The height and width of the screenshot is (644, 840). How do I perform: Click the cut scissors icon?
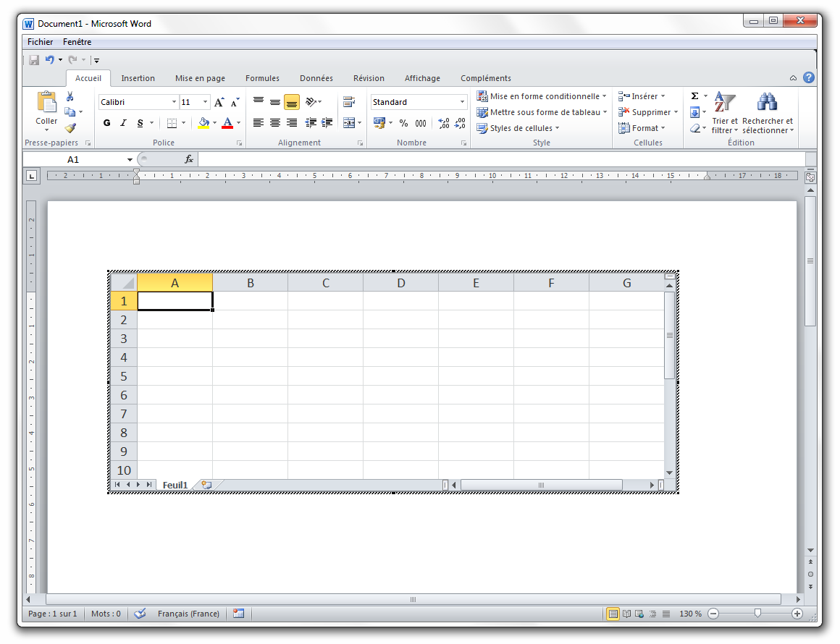click(70, 96)
